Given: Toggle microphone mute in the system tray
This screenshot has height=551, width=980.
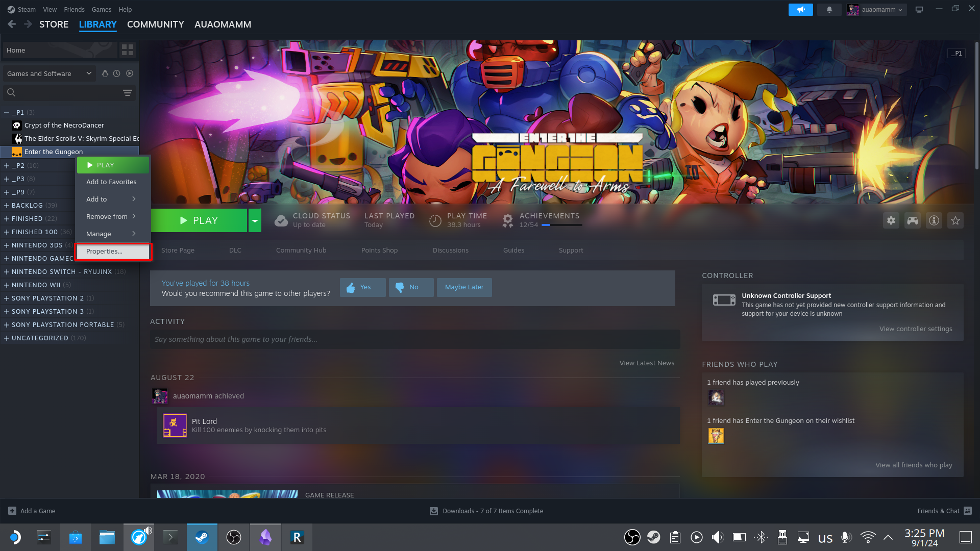Looking at the screenshot, I should pyautogui.click(x=846, y=537).
